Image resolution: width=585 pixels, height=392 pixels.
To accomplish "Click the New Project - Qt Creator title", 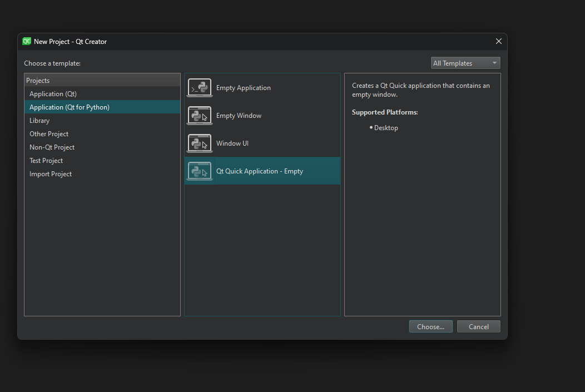I will [x=70, y=42].
